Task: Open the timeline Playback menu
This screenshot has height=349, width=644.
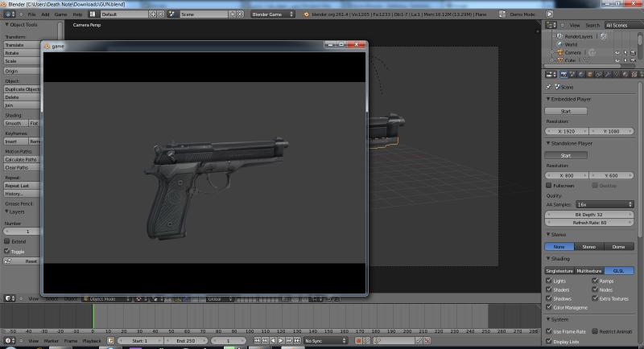Action: coord(92,341)
